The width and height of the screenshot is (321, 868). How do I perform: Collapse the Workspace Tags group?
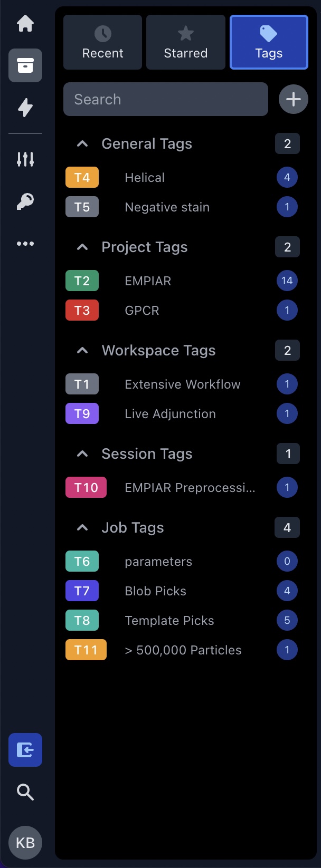(x=82, y=350)
